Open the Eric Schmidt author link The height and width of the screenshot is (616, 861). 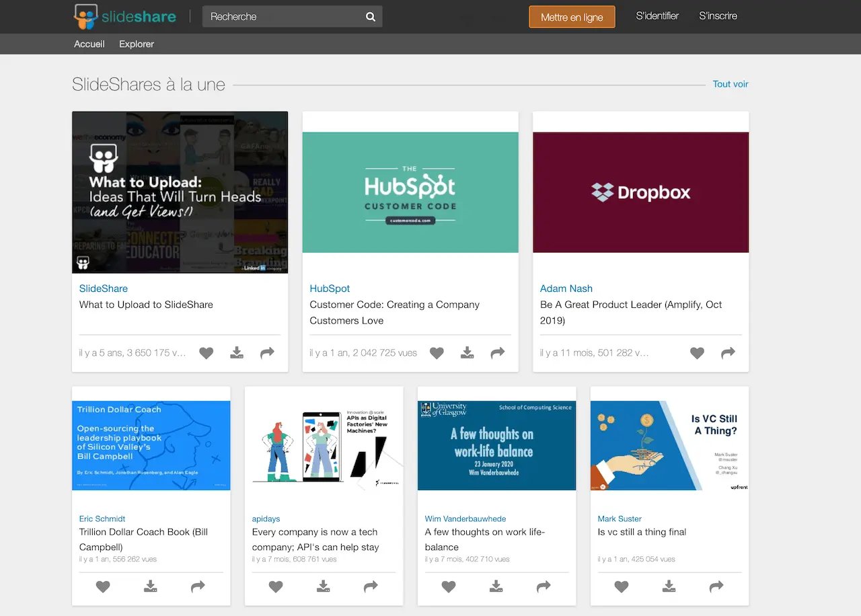[x=102, y=519]
